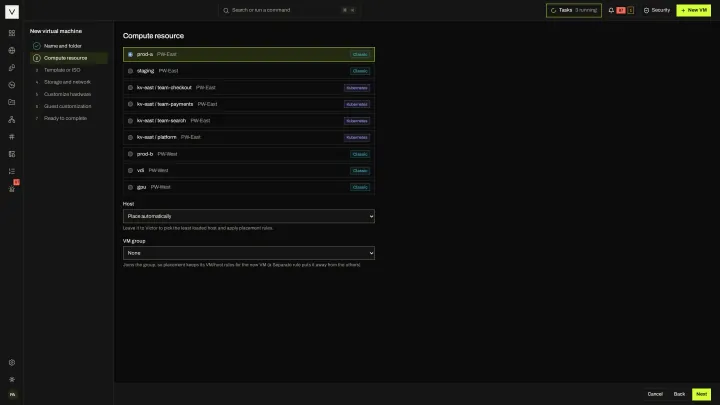
Task: Go to Ready to complete step
Action: 69,118
